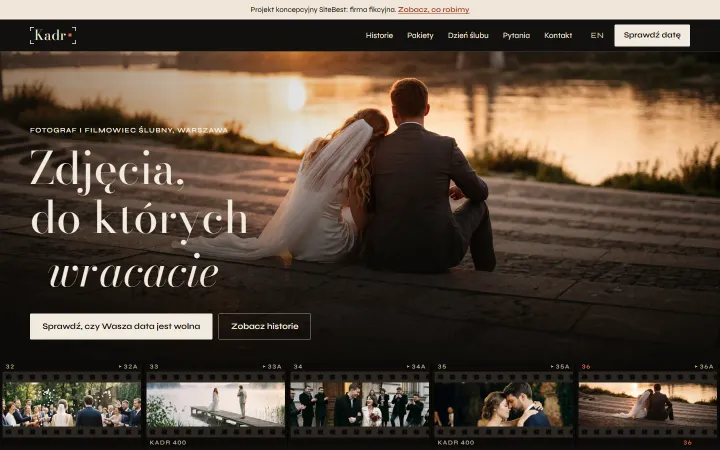720x450 pixels.
Task: Open the Kontakt menu item
Action: (x=558, y=35)
